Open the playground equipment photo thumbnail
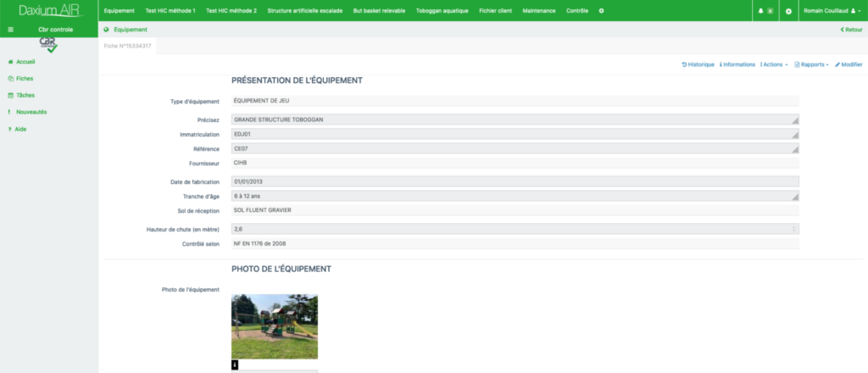This screenshot has width=868, height=373. pos(275,327)
